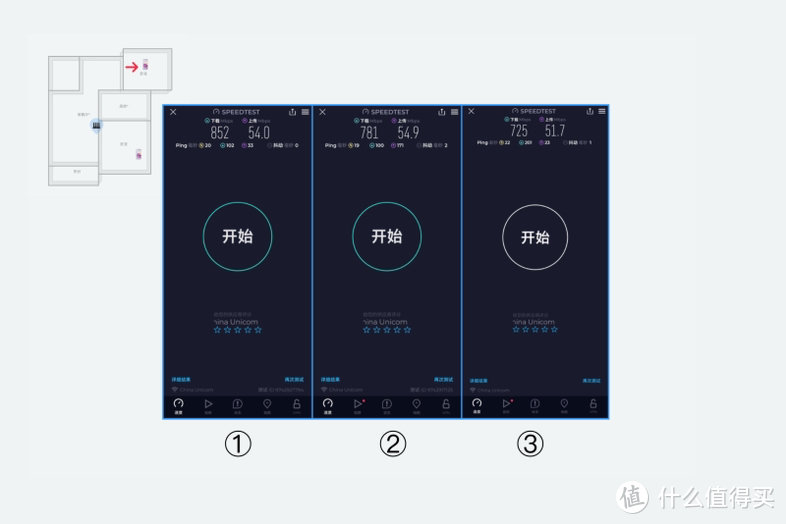Screen dimensions: 786x524
Task: Open Video play tab on 781 Mbps screen
Action: pos(358,406)
